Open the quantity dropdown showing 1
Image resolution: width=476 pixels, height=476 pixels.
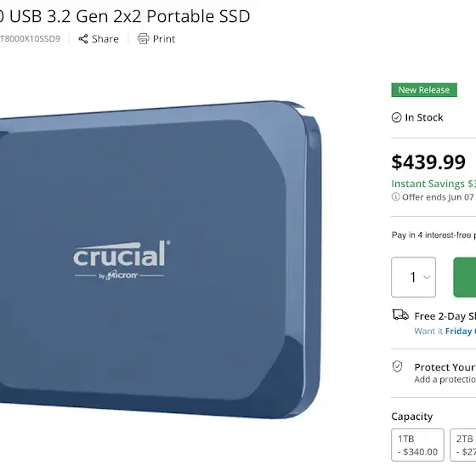(413, 277)
